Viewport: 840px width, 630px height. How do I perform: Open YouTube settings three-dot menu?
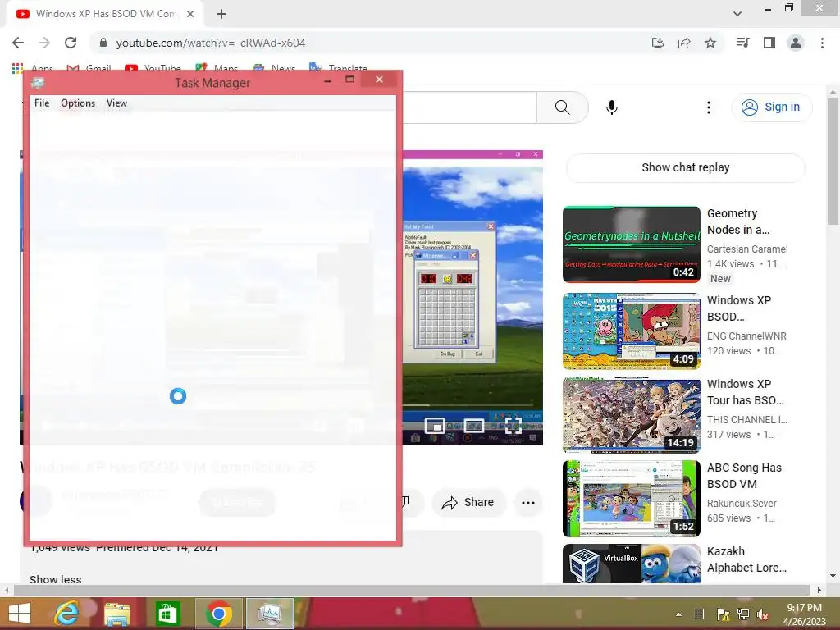click(708, 107)
